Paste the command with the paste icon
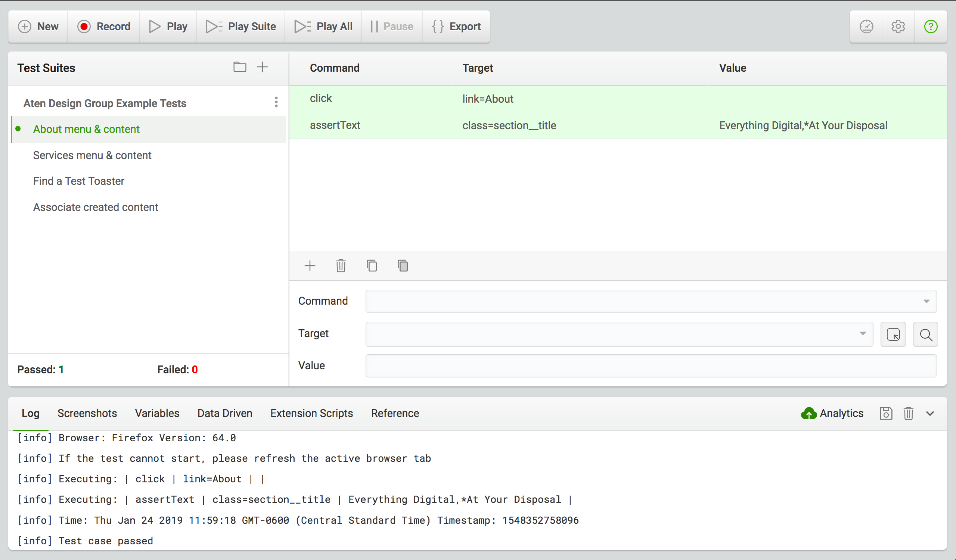The height and width of the screenshot is (560, 956). point(403,266)
